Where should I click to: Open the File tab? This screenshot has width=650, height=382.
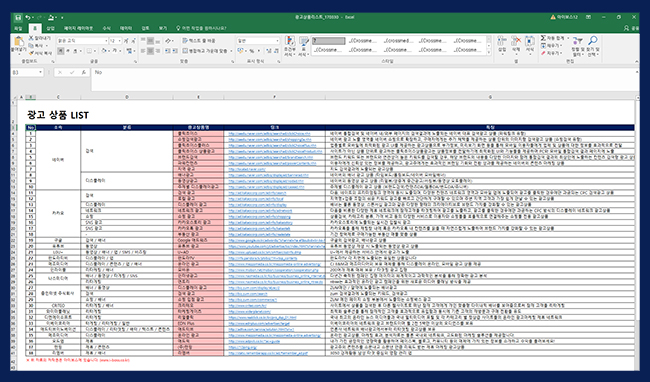click(18, 28)
